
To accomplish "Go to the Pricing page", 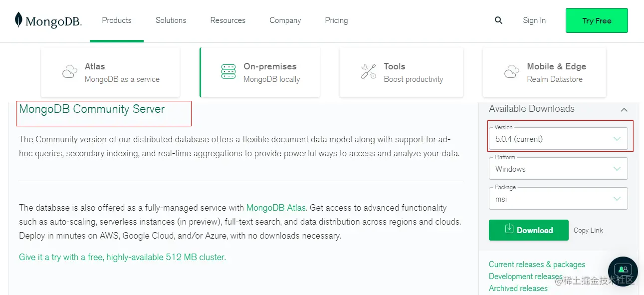I will point(336,20).
